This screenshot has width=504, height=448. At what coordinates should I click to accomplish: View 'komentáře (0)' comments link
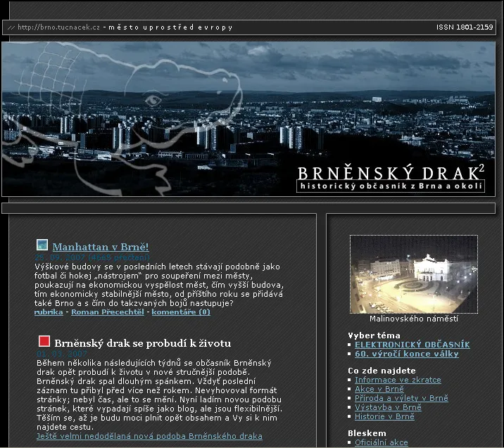[181, 312]
